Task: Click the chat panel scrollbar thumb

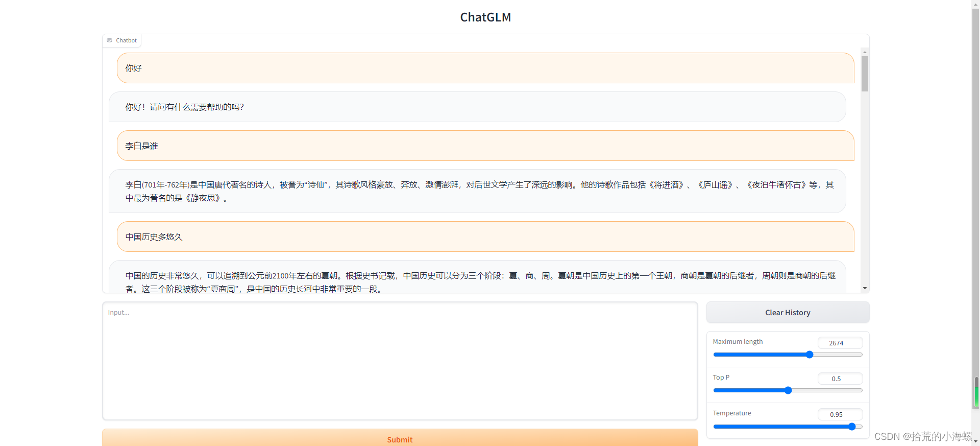Action: click(x=865, y=74)
